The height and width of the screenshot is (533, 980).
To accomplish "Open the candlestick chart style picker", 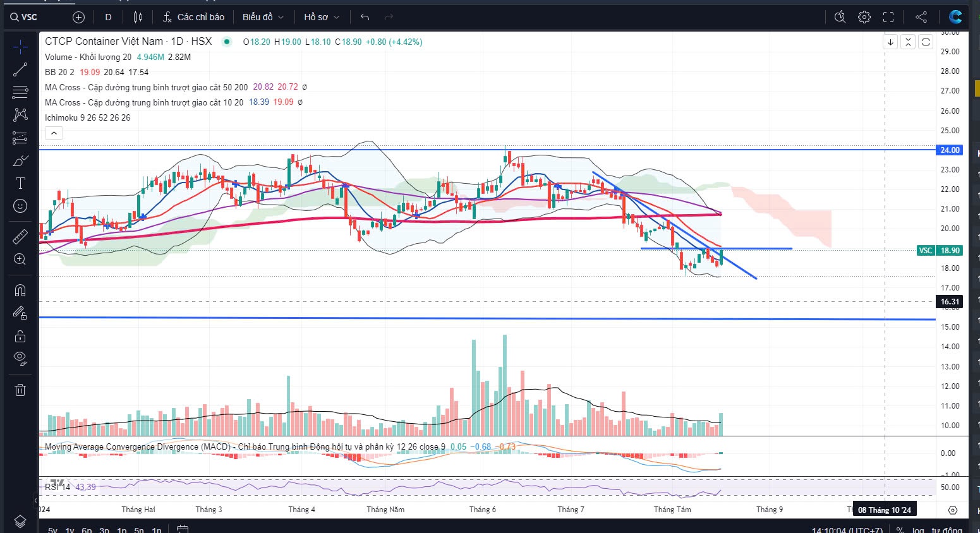I will [138, 17].
